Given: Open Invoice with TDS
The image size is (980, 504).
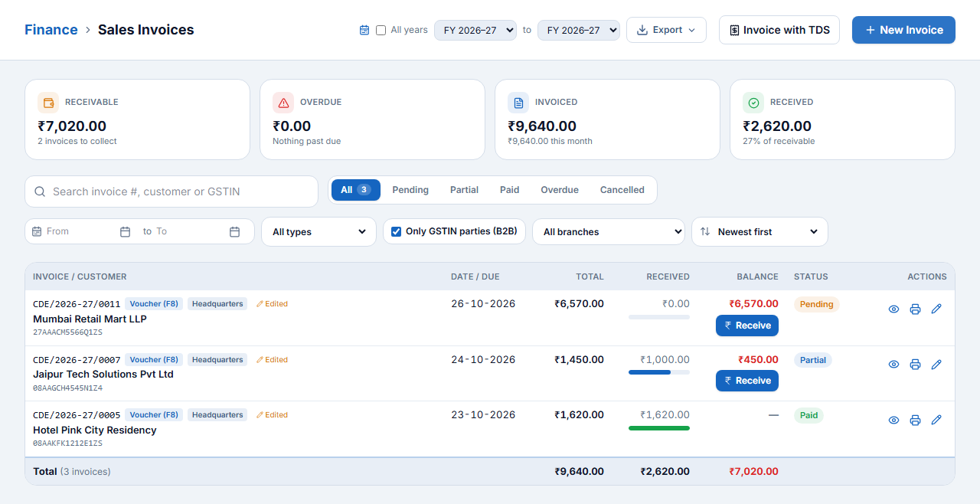Looking at the screenshot, I should pos(779,30).
